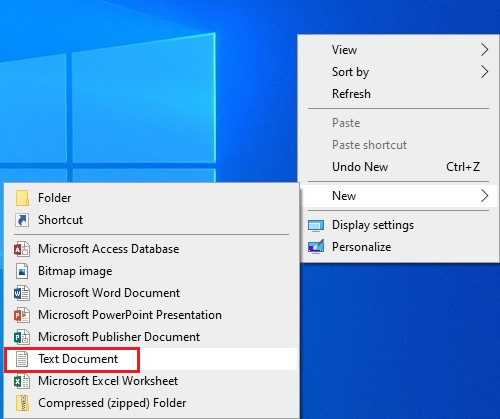Select the greyed Paste entry
500x419 pixels.
click(399, 123)
